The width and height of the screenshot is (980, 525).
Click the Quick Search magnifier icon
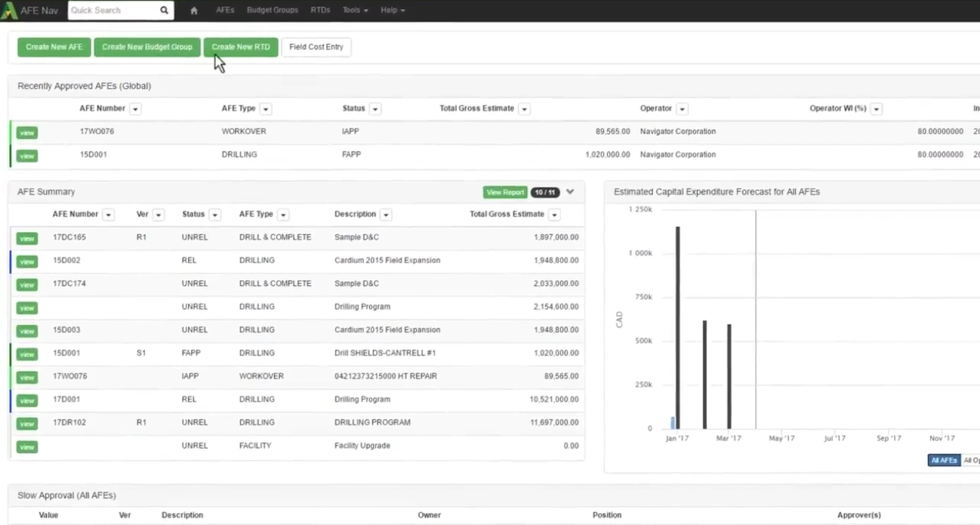pyautogui.click(x=164, y=11)
